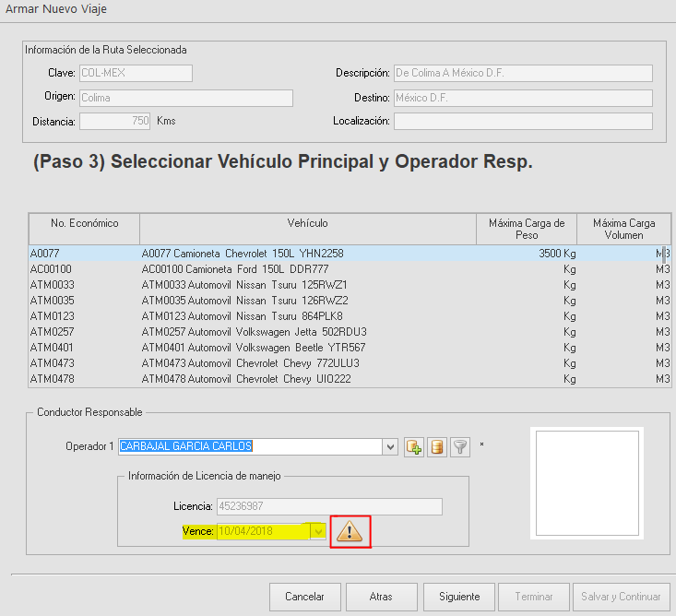Click the Máxima Carga de Peso header
This screenshot has height=616, width=676.
tap(527, 229)
